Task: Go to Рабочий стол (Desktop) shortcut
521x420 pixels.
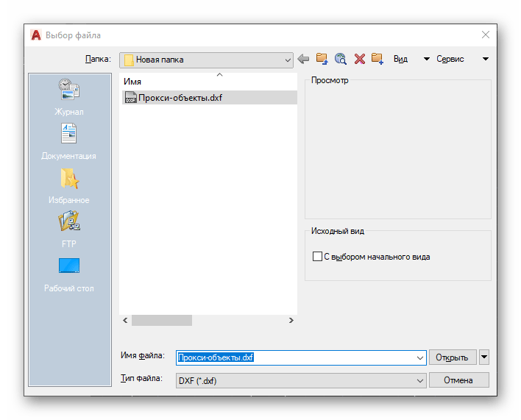Action: (69, 274)
